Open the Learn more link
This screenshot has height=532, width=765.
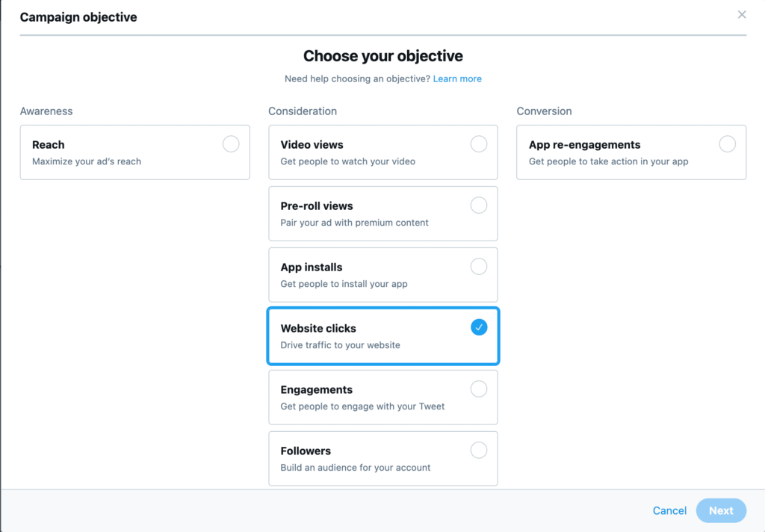pyautogui.click(x=457, y=78)
